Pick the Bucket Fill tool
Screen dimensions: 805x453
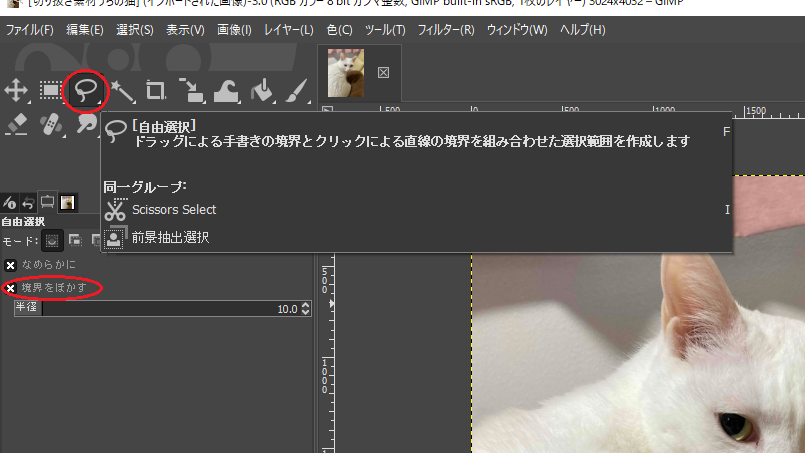click(261, 92)
